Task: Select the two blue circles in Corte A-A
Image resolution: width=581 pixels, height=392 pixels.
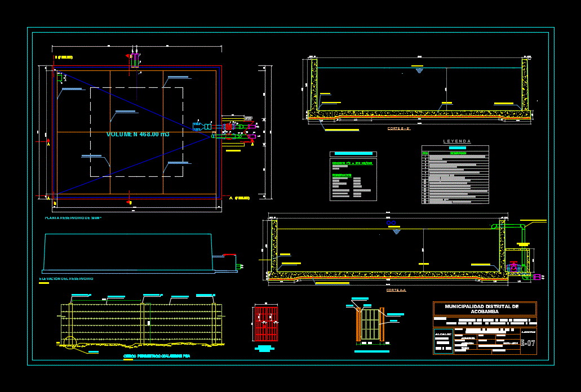Action: (391, 223)
